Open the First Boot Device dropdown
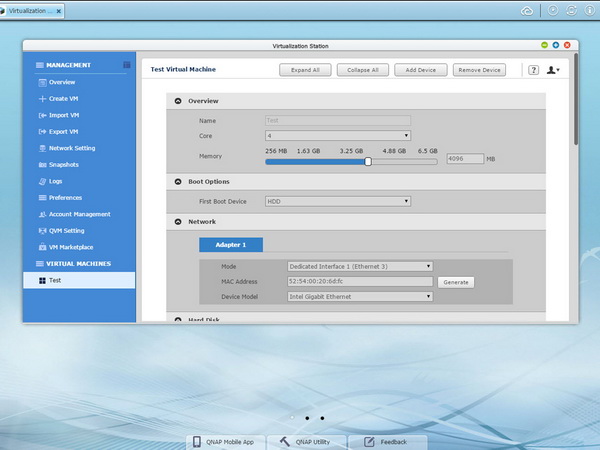This screenshot has height=450, width=600. (x=338, y=201)
